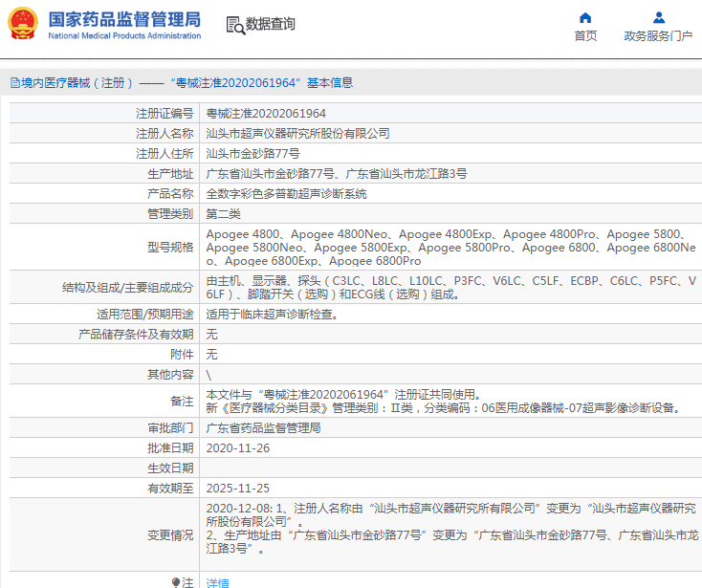
Task: Click the empty 生效日期 value cell
Action: tap(450, 468)
